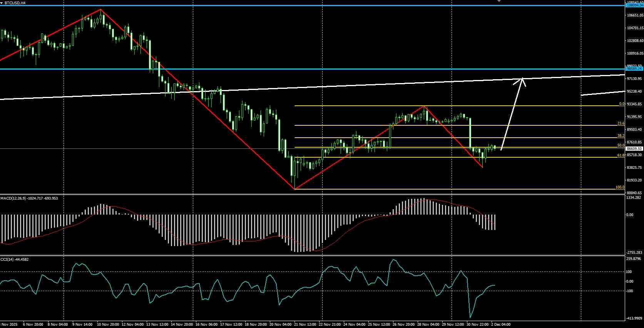This screenshot has width=644, height=328.
Task: Click the 83825.75 price scale value
Action: tap(635, 168)
